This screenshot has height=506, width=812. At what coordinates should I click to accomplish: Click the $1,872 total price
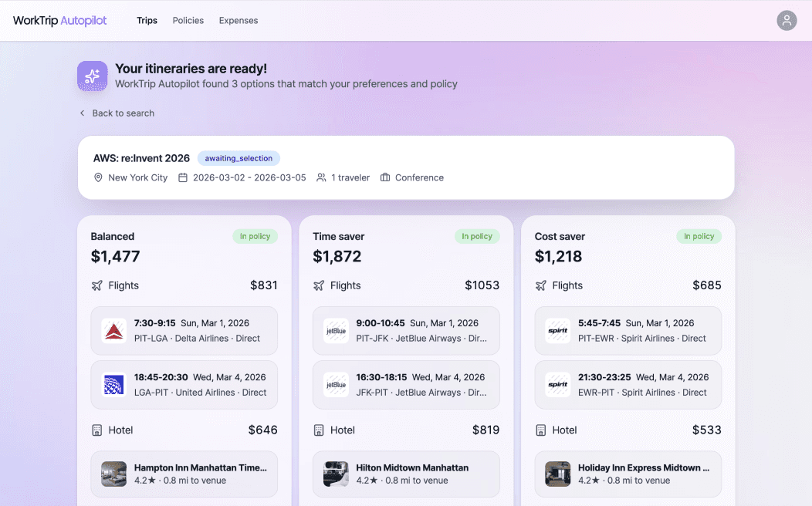(x=337, y=257)
